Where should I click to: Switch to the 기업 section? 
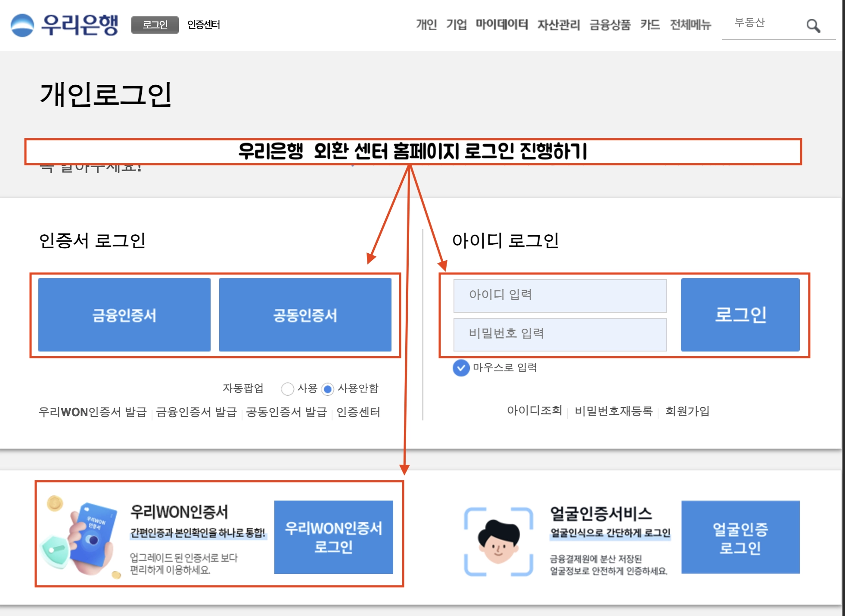(x=457, y=25)
